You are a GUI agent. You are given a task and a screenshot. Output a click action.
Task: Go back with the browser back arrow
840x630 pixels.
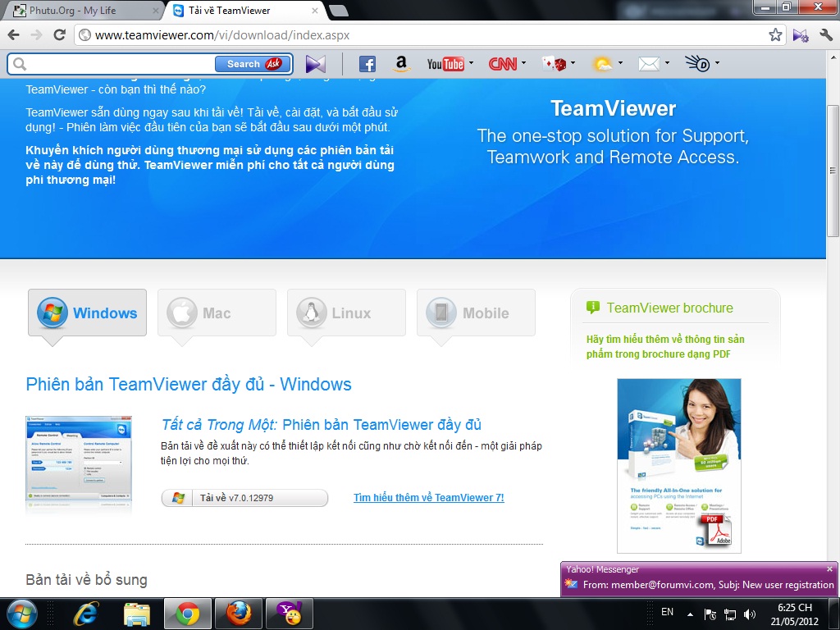14,35
